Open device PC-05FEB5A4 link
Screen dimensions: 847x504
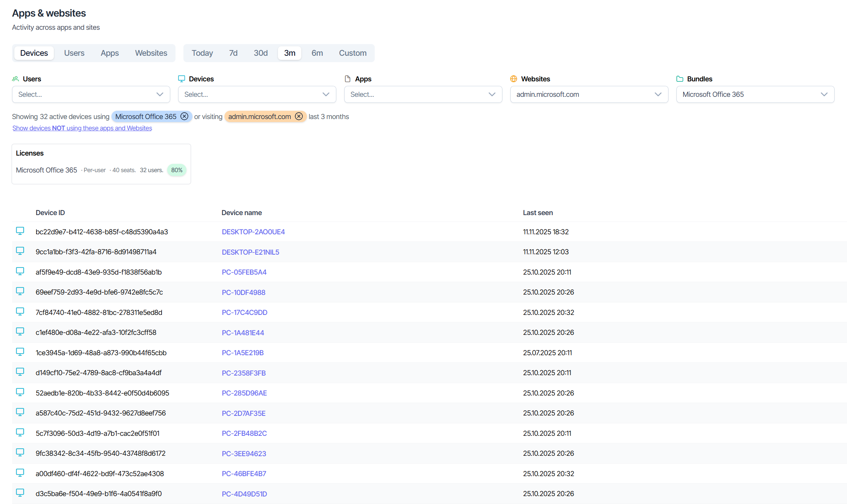[x=244, y=272]
